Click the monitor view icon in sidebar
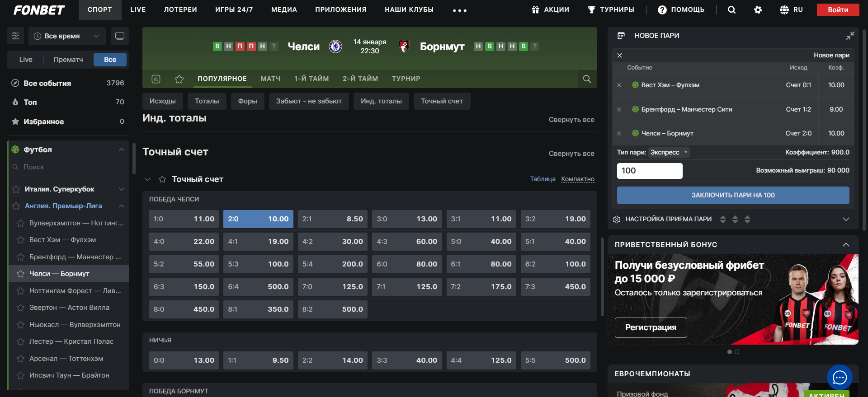The height and width of the screenshot is (397, 868). click(120, 36)
